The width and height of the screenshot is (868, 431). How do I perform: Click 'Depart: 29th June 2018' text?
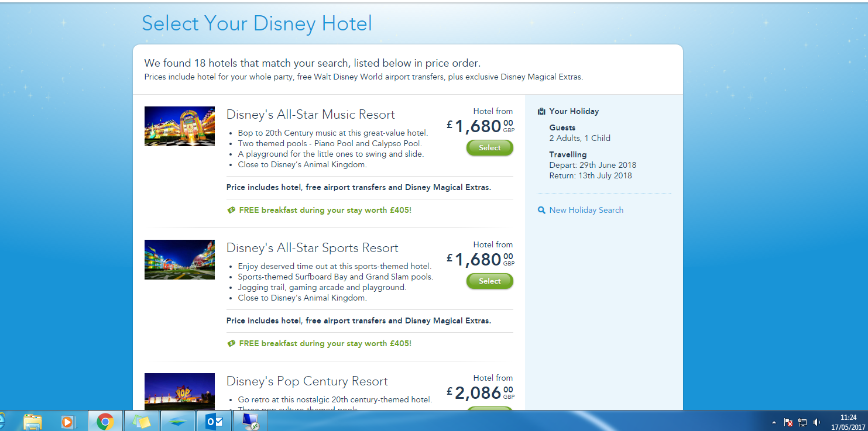click(x=593, y=165)
